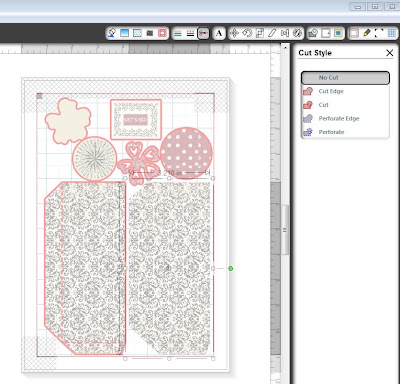Click the yellow pencil toolbar icon
The width and height of the screenshot is (400, 384).
click(x=367, y=33)
